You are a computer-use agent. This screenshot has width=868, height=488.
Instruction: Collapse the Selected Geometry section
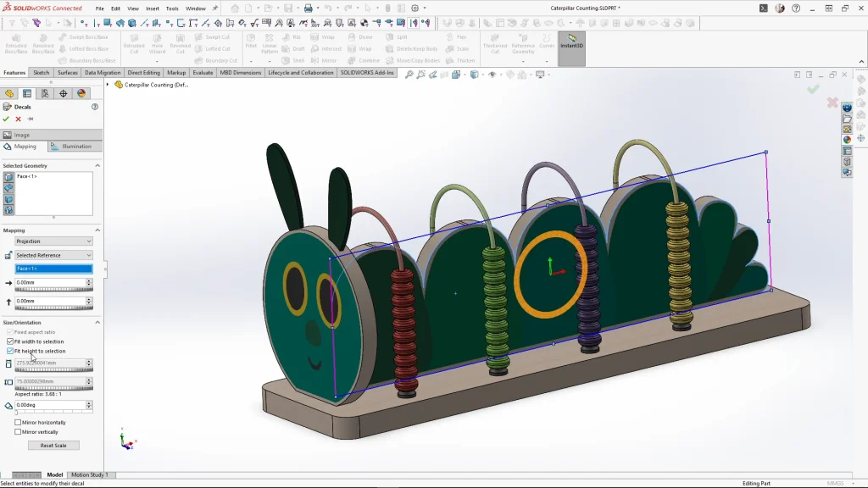coord(97,166)
